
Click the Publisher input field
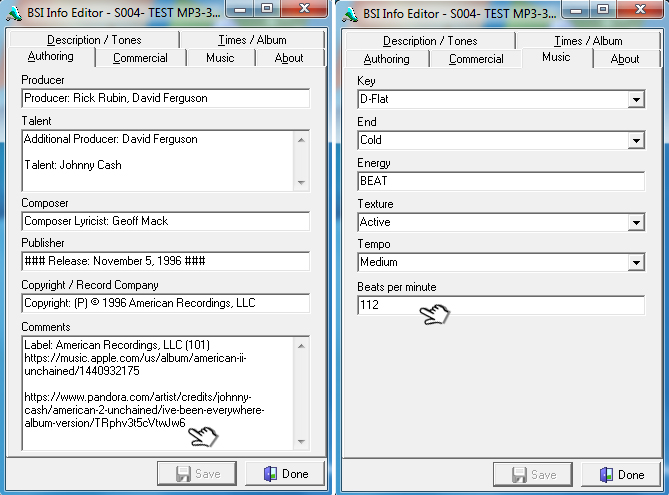coord(166,261)
